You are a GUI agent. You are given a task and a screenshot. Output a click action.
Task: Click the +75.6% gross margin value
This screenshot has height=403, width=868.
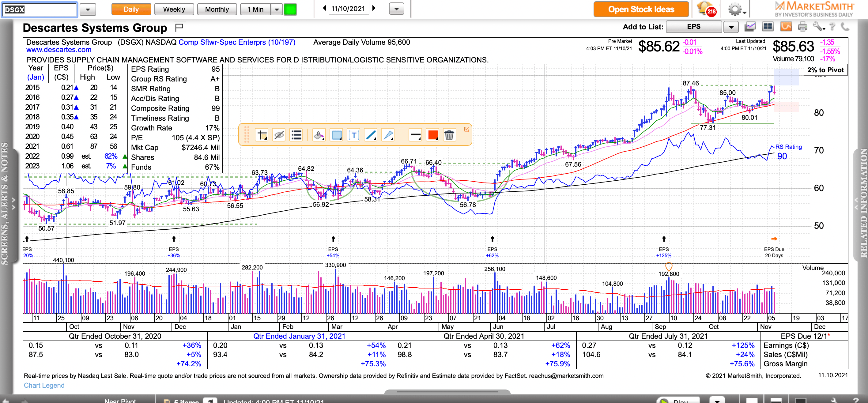coord(742,363)
